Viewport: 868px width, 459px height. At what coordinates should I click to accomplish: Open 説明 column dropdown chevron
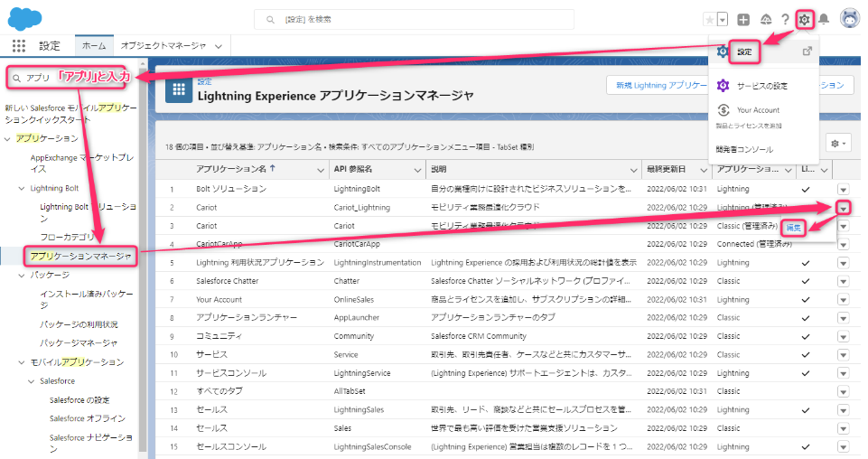tap(633, 170)
